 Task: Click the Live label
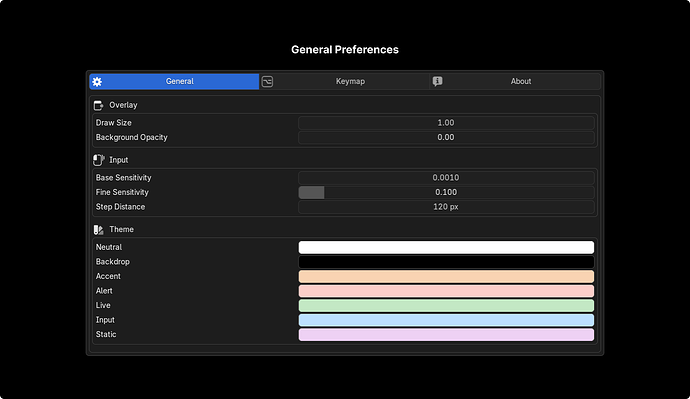103,305
